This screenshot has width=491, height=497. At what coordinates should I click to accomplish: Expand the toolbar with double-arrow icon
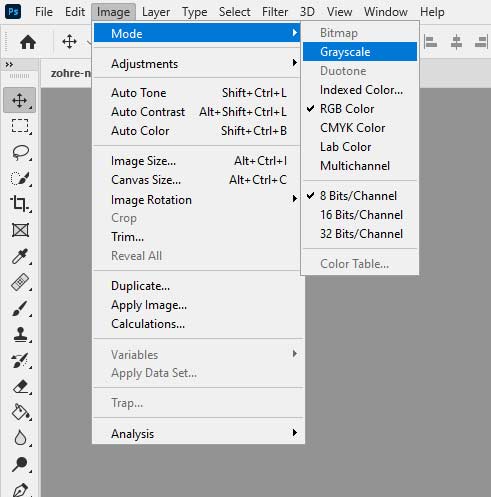[9, 65]
